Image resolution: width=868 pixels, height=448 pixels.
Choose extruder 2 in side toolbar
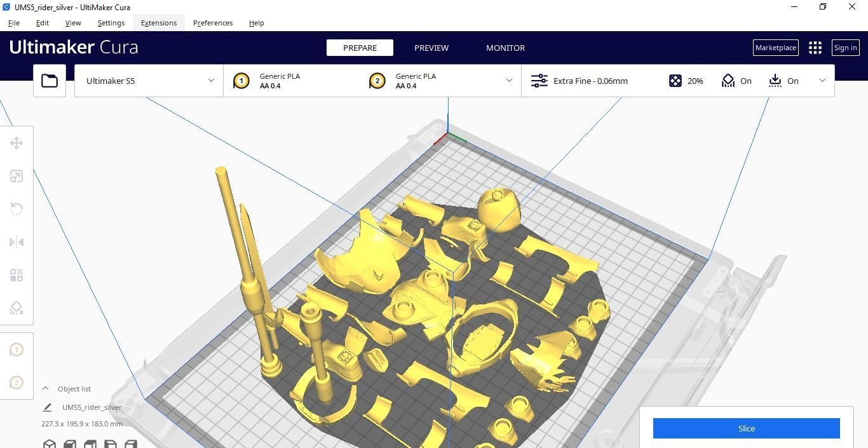coord(17,383)
